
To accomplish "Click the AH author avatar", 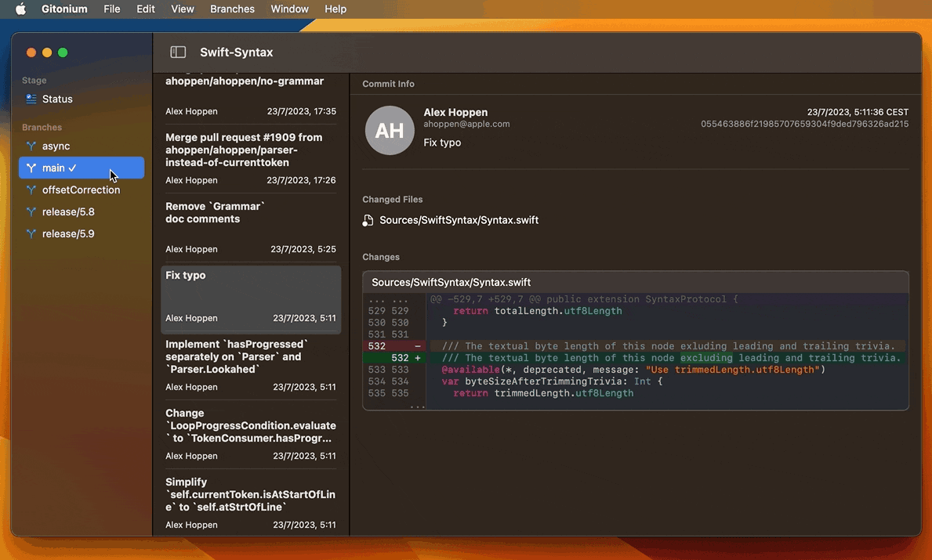I will [390, 130].
